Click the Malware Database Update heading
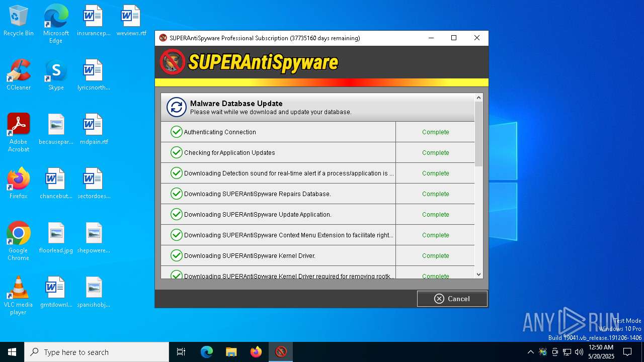Image resolution: width=644 pixels, height=362 pixels. [x=236, y=104]
